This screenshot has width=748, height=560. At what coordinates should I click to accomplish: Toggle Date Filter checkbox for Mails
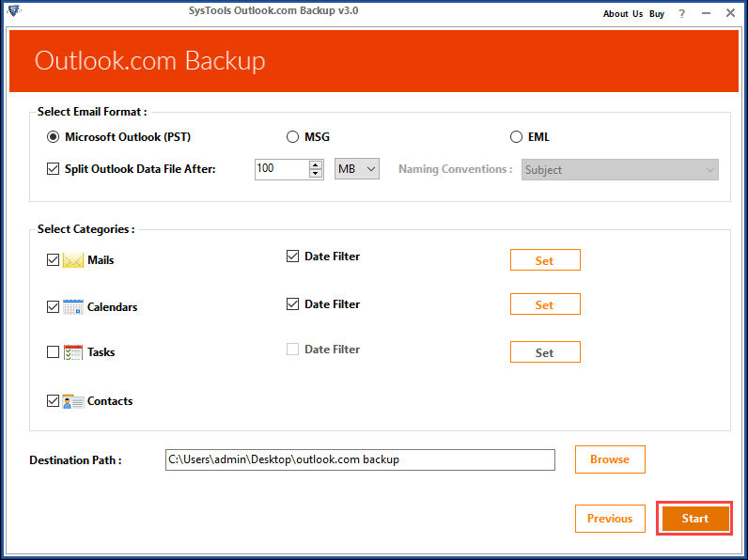[x=292, y=257]
